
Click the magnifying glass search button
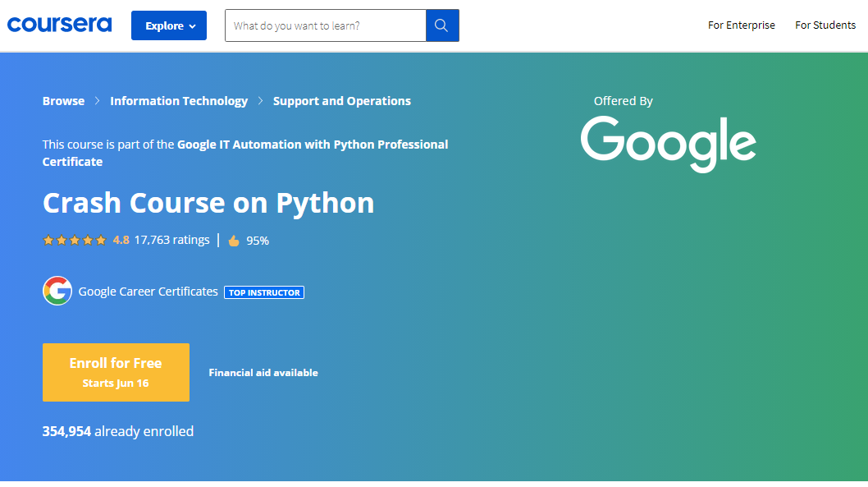(x=441, y=25)
